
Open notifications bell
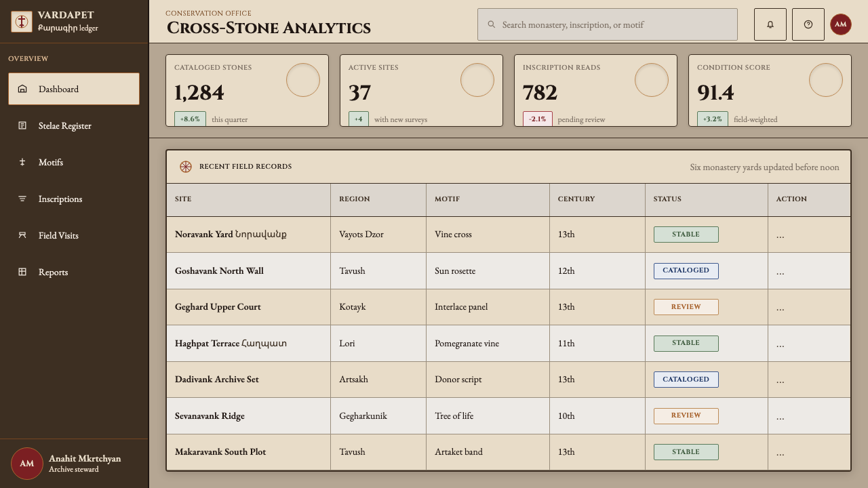770,24
